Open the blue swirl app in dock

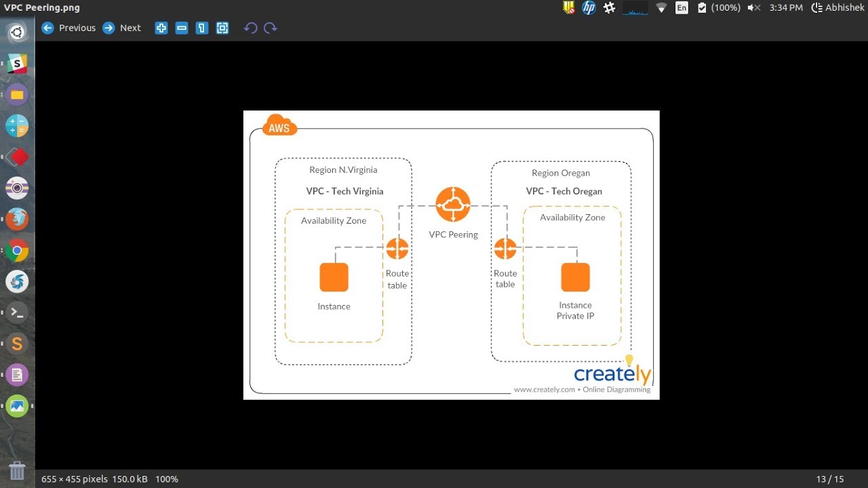click(x=17, y=281)
